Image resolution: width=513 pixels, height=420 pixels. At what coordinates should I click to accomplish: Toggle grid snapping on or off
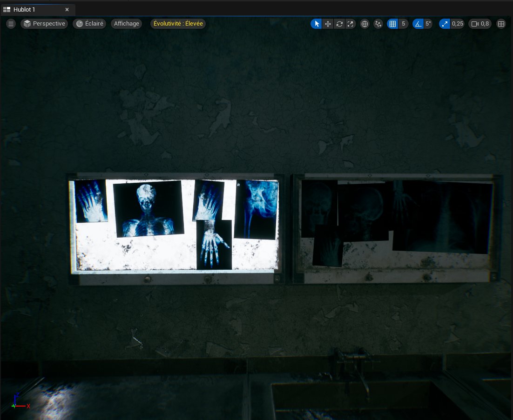(392, 24)
